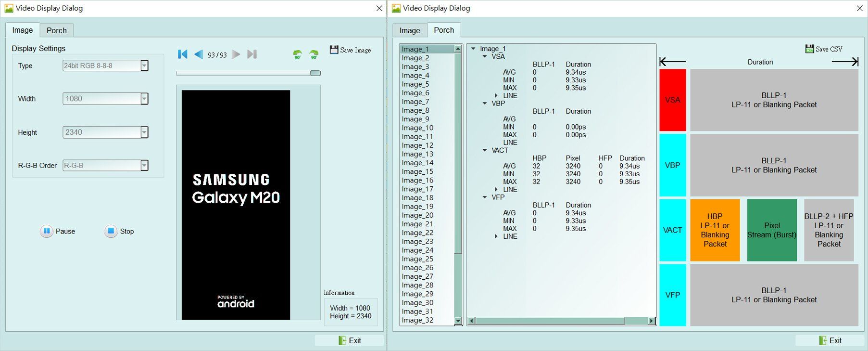Select Porch tab in right dialog

click(444, 30)
